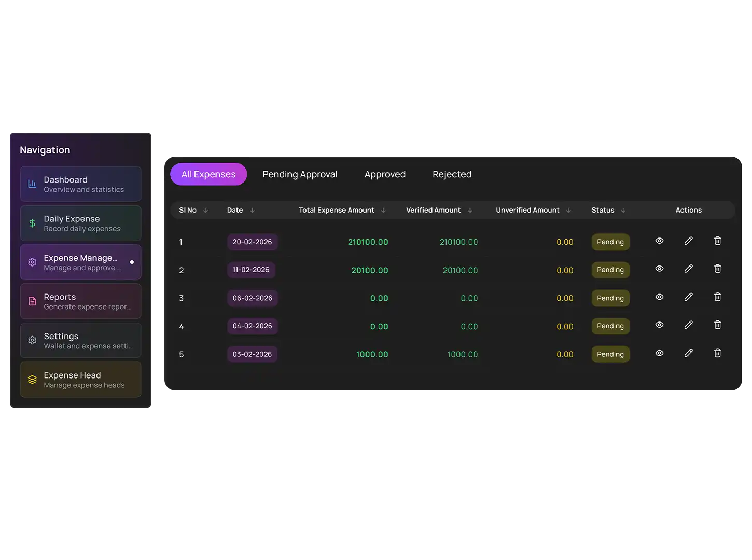Delete the 03-02-2026 expense via trash icon
Viewport: 752px width, 560px height.
[717, 353]
